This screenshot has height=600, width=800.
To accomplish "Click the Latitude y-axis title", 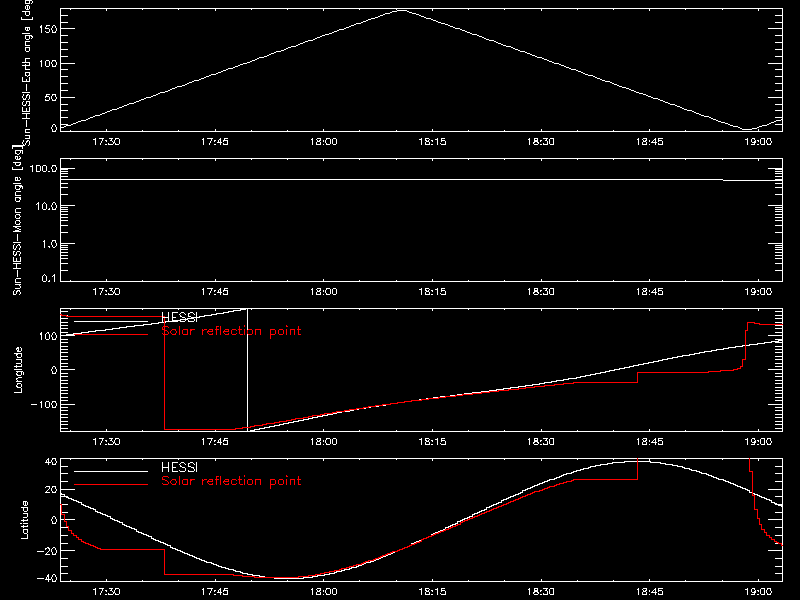I will (24, 520).
